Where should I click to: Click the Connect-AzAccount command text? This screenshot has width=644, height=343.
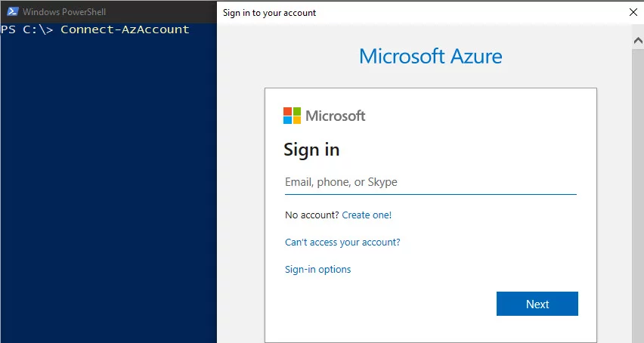click(125, 29)
